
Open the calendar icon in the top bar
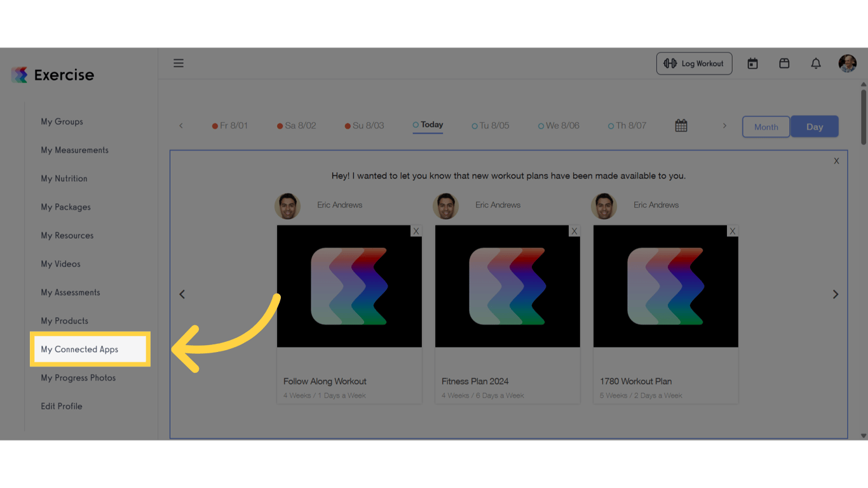pyautogui.click(x=752, y=63)
